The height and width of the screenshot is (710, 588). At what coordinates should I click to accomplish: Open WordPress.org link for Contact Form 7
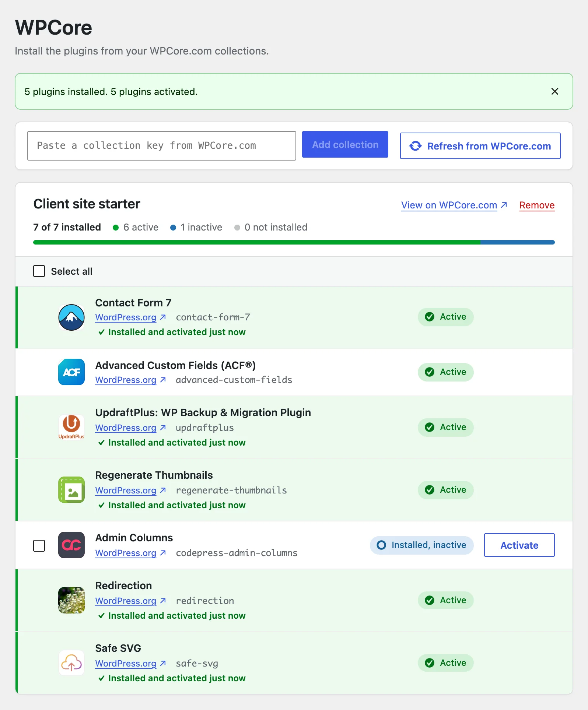(x=131, y=317)
